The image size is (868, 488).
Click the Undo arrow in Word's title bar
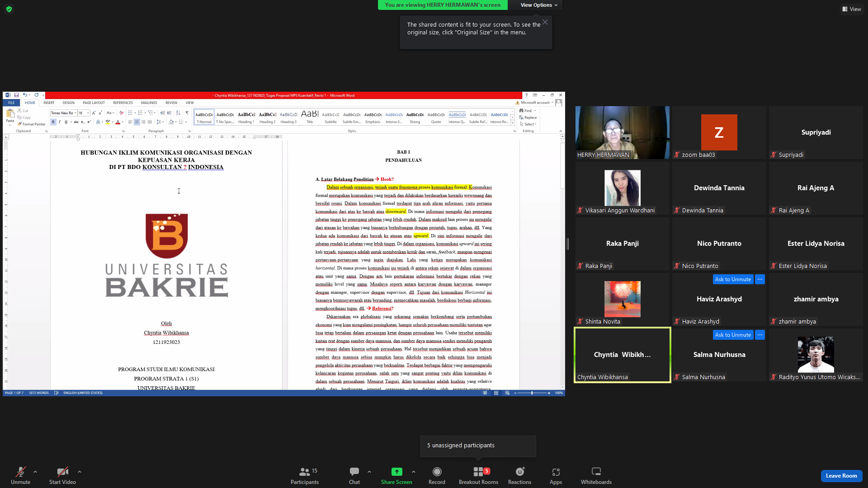pos(25,95)
